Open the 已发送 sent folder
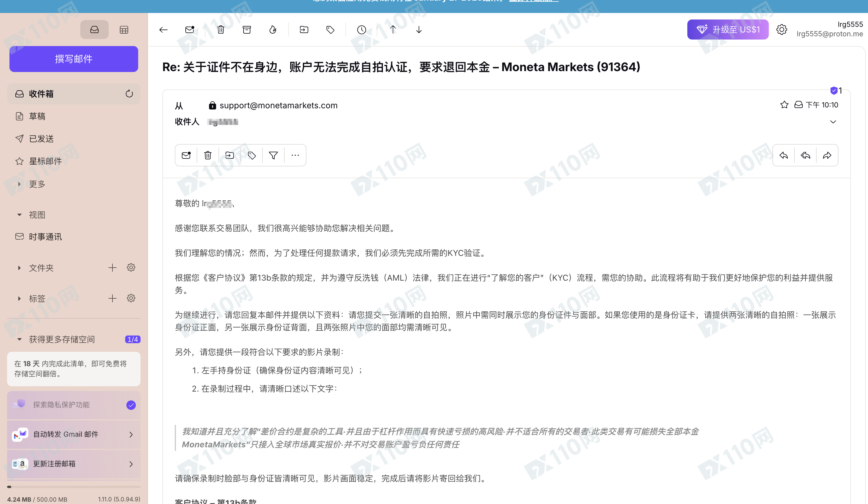 tap(41, 139)
